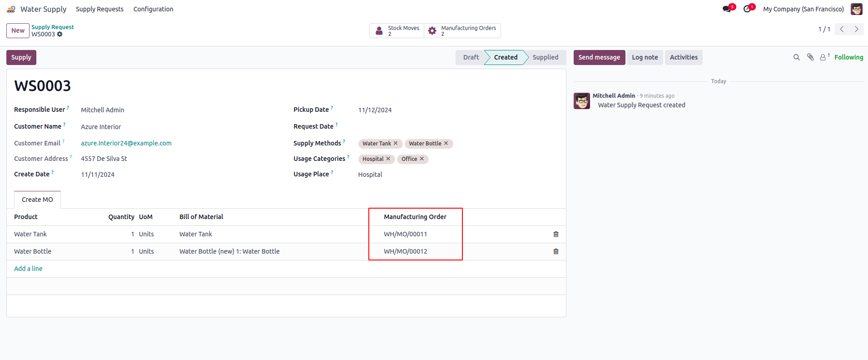Viewport: 868px width, 360px height.
Task: Remove Office usage category tag
Action: (x=422, y=159)
